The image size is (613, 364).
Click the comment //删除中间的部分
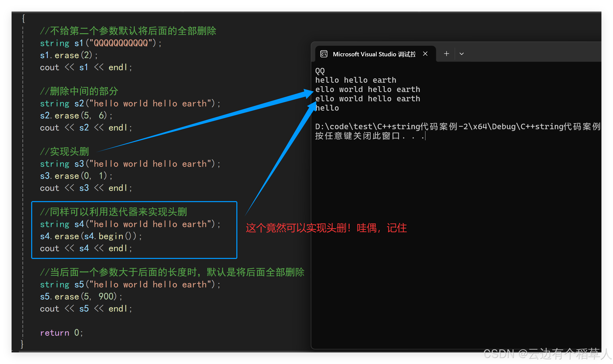[x=79, y=91]
